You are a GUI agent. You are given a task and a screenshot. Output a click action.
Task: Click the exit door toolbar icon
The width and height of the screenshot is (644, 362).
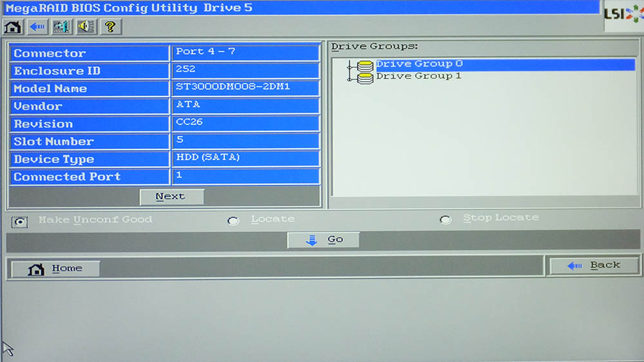62,27
